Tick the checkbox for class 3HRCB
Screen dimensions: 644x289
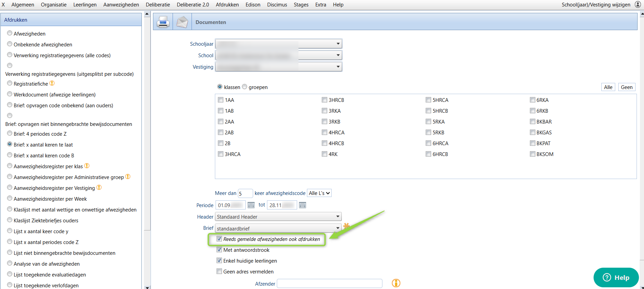coord(325,100)
